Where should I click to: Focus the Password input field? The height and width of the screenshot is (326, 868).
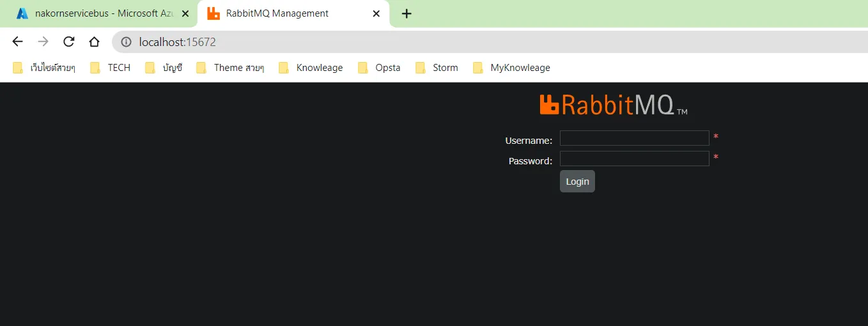[x=635, y=159]
